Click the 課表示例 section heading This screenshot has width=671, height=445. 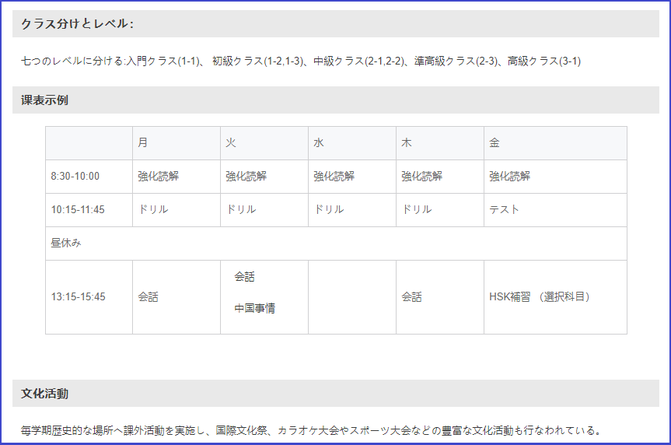pyautogui.click(x=45, y=100)
